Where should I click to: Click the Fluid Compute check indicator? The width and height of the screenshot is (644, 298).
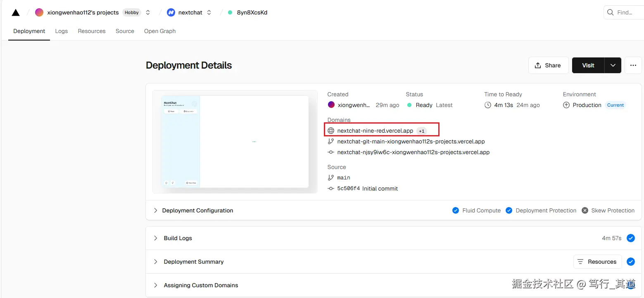click(x=456, y=210)
